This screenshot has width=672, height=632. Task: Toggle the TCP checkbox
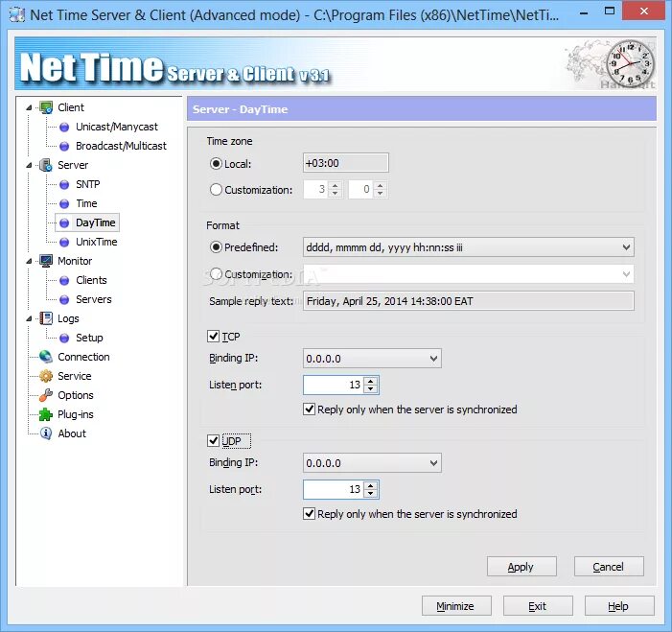pyautogui.click(x=213, y=336)
